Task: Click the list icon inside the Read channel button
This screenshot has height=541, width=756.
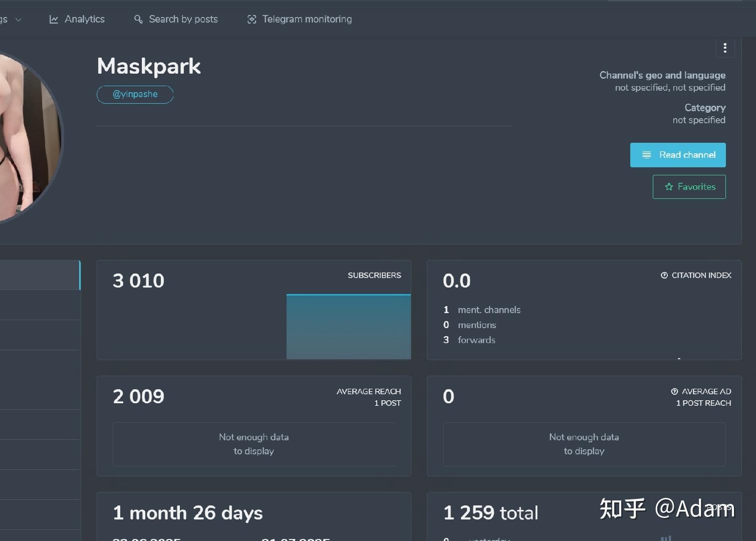Action: pyautogui.click(x=647, y=155)
